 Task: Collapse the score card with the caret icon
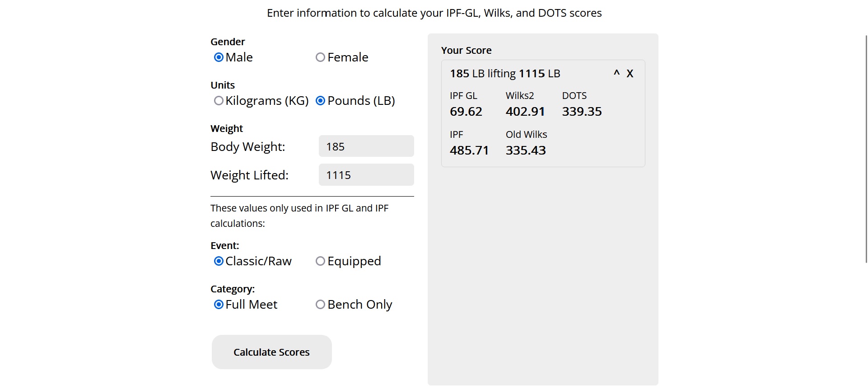coord(616,73)
